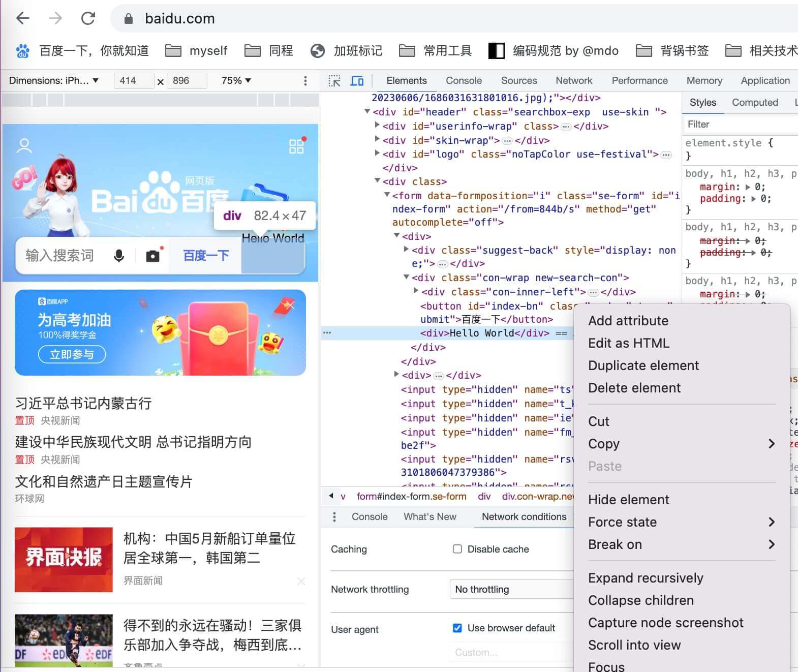The height and width of the screenshot is (672, 798).
Task: Open the 同程 bookmarks folder
Action: 269,51
